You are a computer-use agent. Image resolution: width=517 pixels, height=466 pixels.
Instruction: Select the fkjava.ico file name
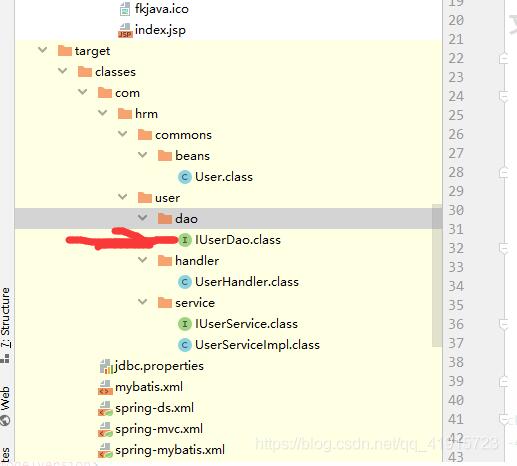(162, 9)
